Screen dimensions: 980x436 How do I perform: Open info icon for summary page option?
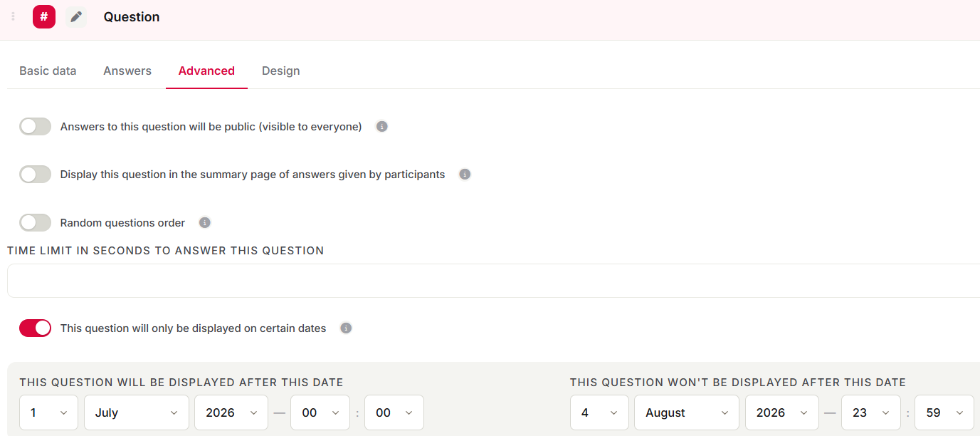tap(465, 175)
